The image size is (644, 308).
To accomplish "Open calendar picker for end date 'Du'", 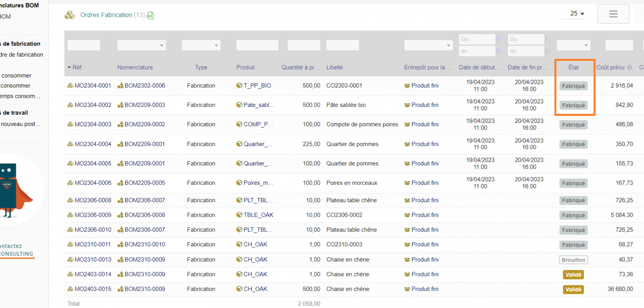I will [547, 39].
